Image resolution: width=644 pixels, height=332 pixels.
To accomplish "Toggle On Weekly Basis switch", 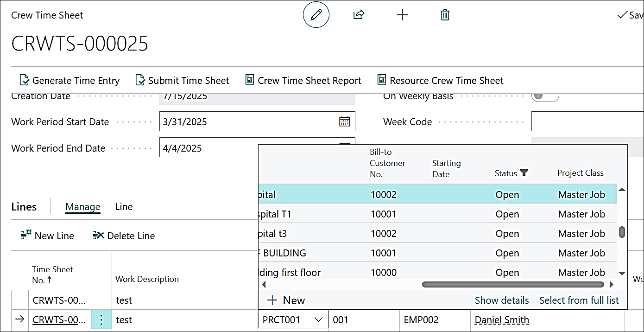I will (545, 96).
